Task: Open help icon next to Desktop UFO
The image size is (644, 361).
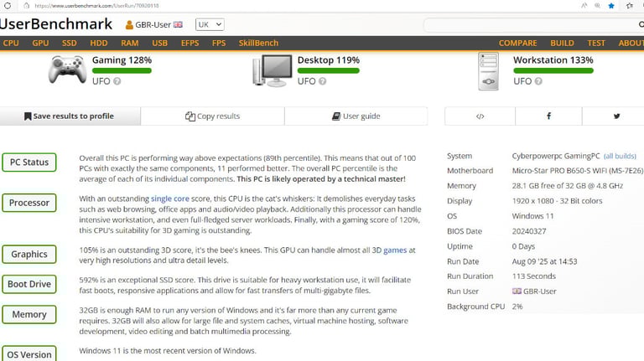Action: pos(322,81)
